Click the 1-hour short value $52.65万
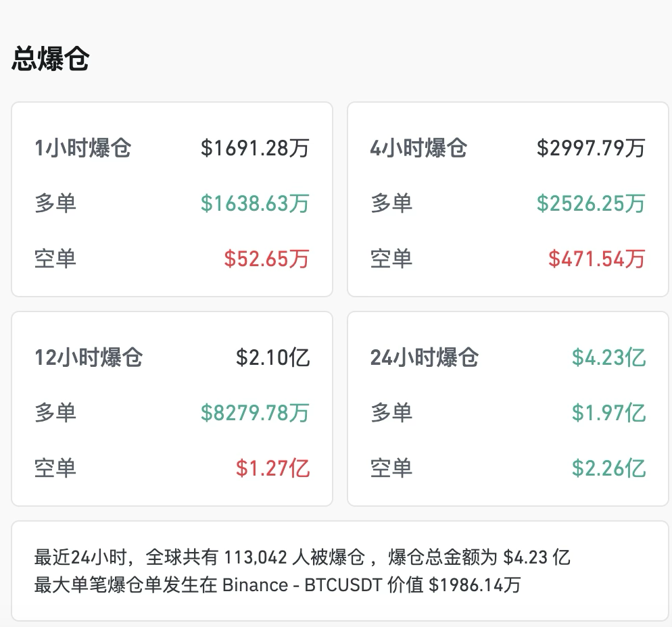The height and width of the screenshot is (627, 672). [266, 259]
